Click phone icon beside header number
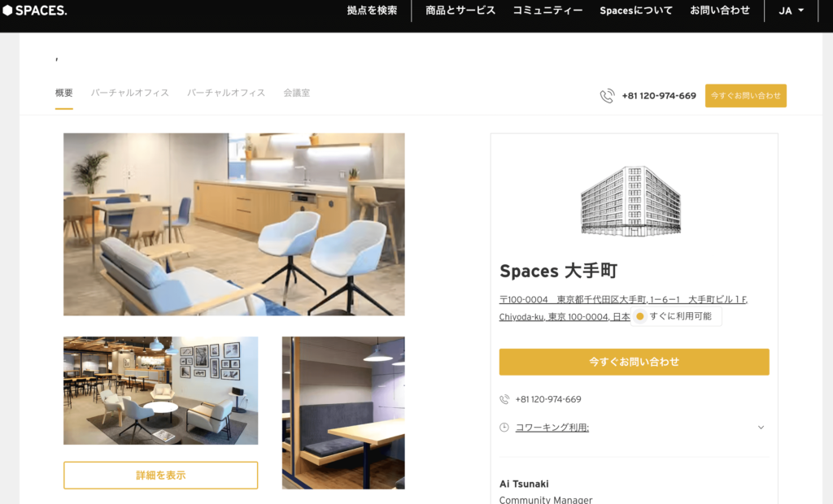Image resolution: width=833 pixels, height=504 pixels. pos(607,96)
